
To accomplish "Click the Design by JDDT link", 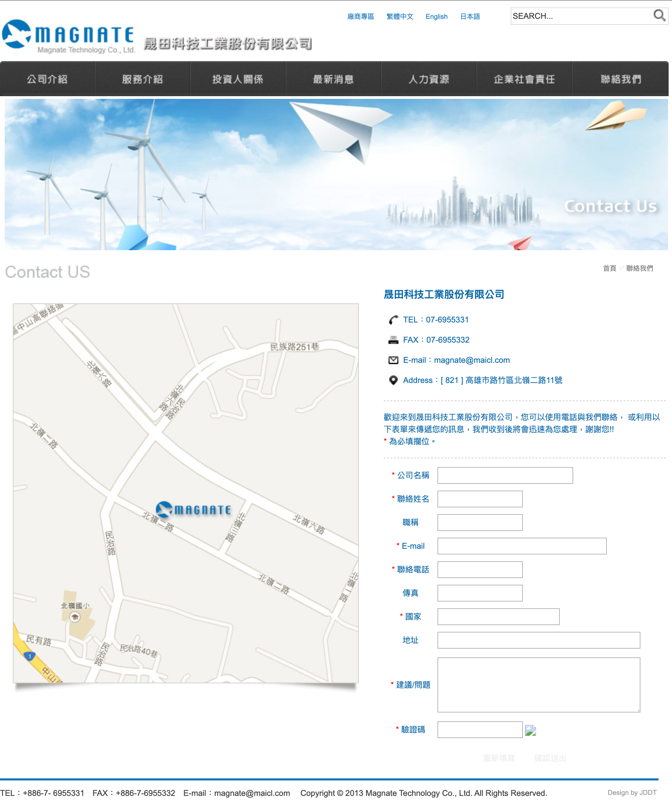I will click(x=632, y=793).
